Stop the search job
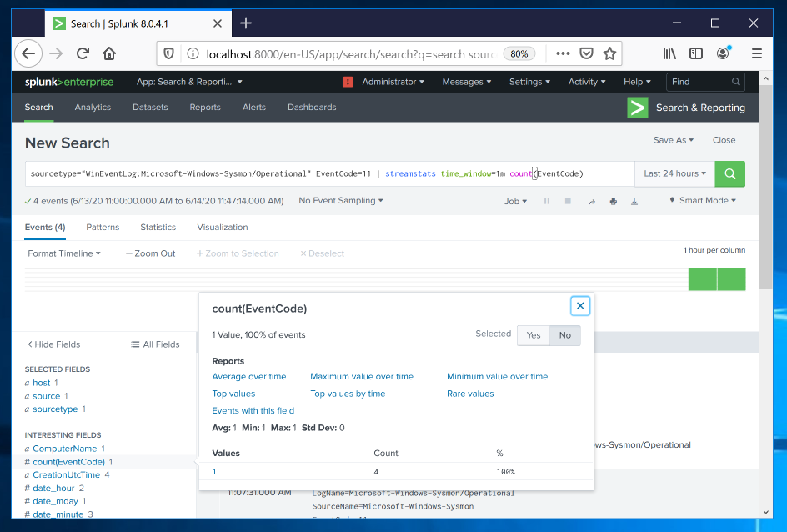 (568, 201)
